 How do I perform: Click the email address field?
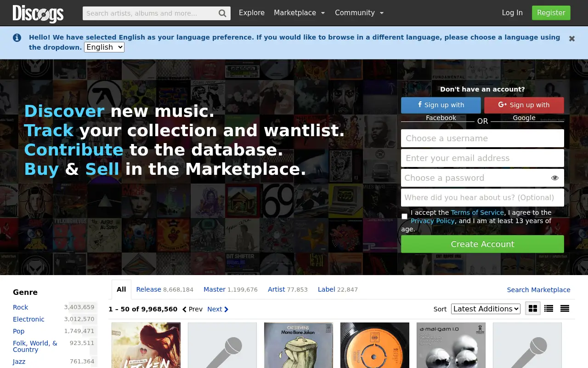click(482, 158)
